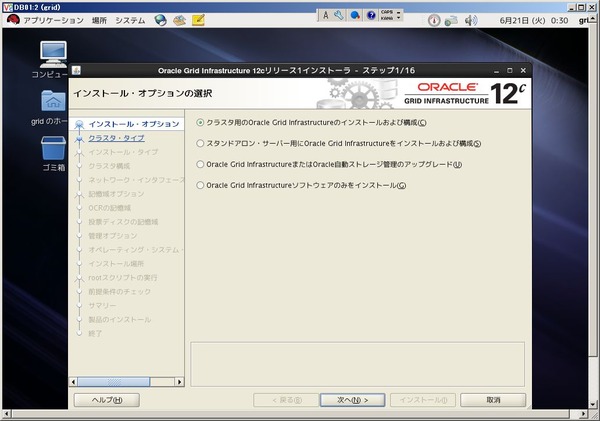Open the network connection tray icon

(451, 20)
